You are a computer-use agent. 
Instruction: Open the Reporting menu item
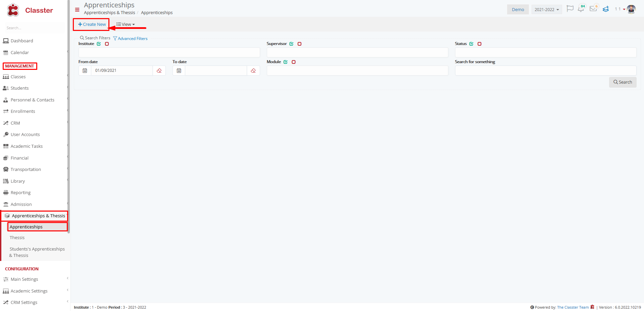(20, 192)
